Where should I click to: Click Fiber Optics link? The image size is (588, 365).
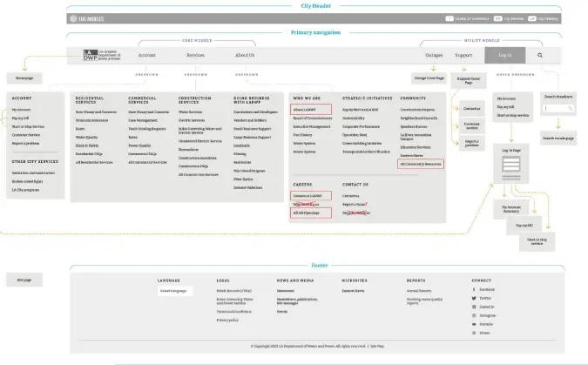(243, 179)
